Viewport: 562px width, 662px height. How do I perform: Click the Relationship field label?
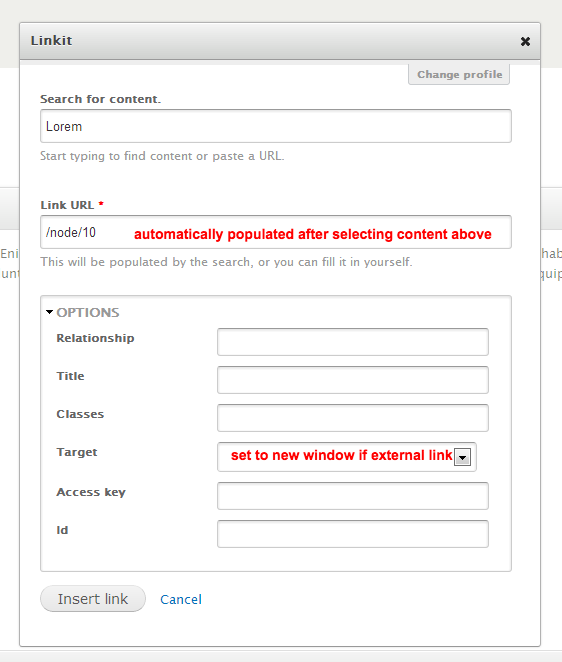pyautogui.click(x=95, y=338)
